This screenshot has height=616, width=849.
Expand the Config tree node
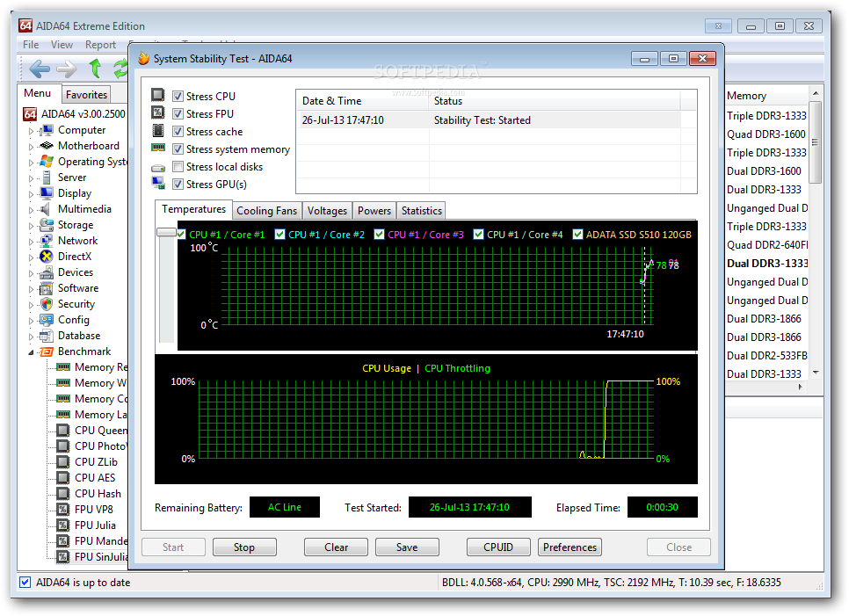(x=31, y=320)
